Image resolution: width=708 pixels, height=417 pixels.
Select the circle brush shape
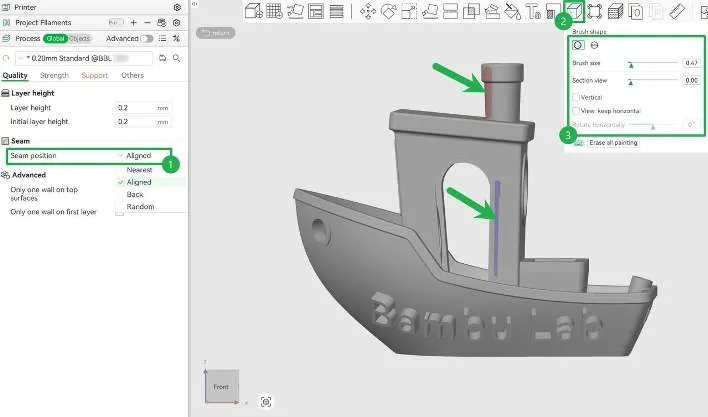tap(578, 45)
